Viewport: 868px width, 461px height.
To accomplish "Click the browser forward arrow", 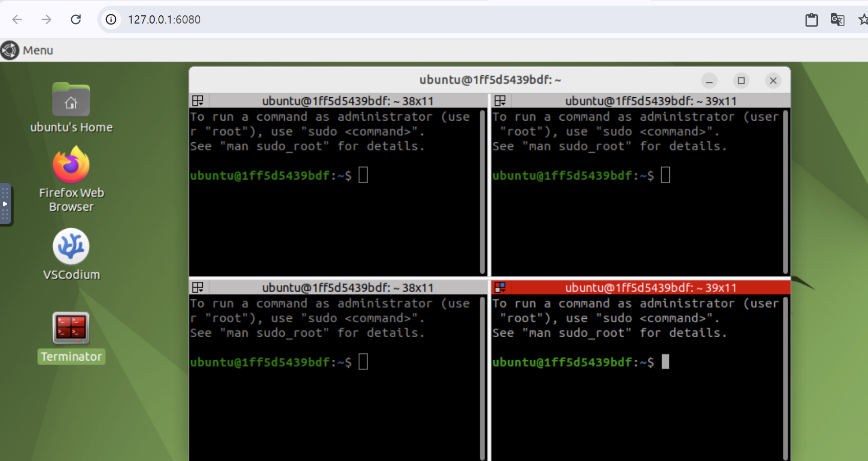I will tap(47, 19).
